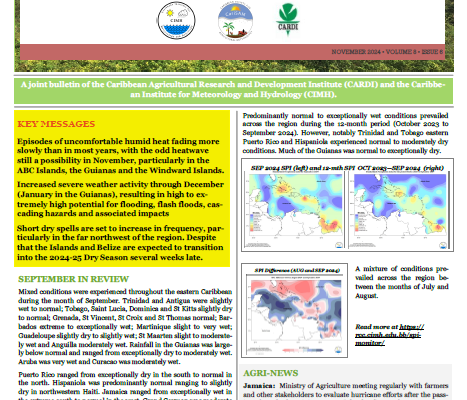Click the KEY MESSAGES heading
The image size is (467, 400).
(x=56, y=124)
